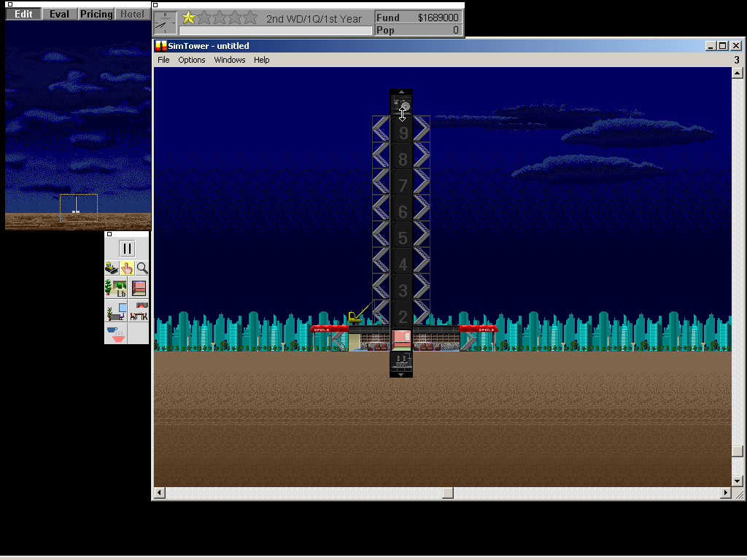Image resolution: width=747 pixels, height=560 pixels.
Task: Activate the pointing hand tool
Action: click(x=127, y=268)
